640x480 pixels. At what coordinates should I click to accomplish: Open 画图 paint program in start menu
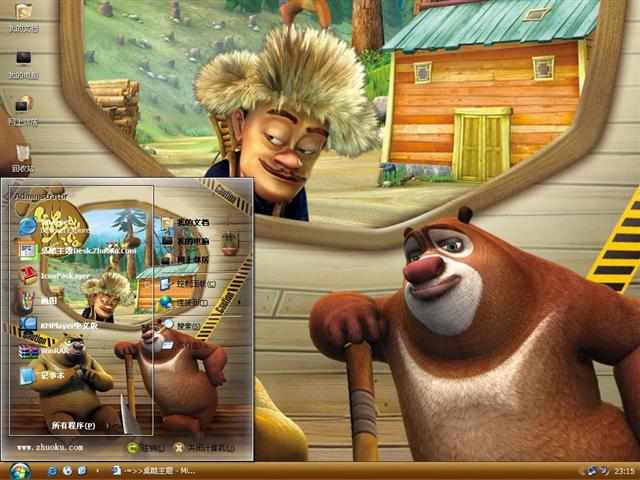[x=38, y=300]
